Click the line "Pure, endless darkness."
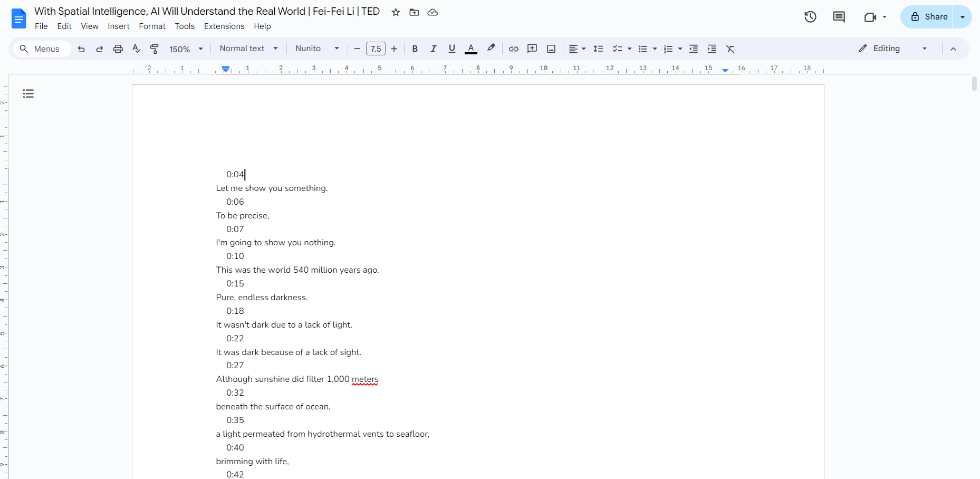This screenshot has width=980, height=479. pos(262,298)
